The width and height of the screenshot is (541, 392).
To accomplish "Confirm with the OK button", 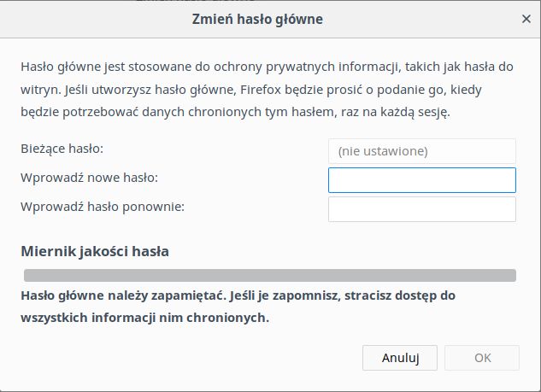I will (482, 357).
